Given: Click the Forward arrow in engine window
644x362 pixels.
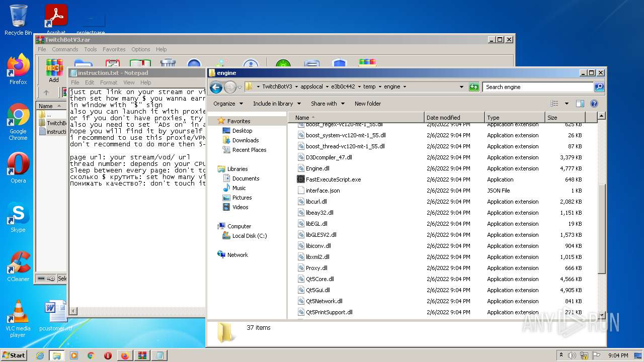Looking at the screenshot, I should click(230, 87).
